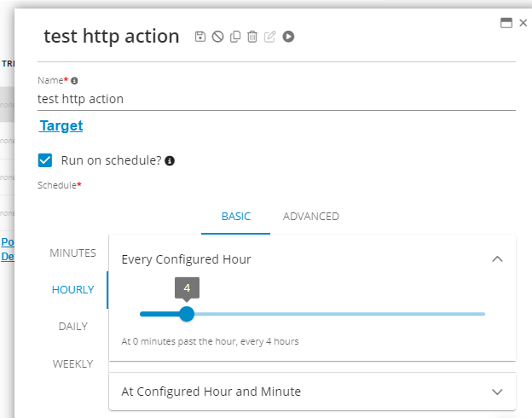The width and height of the screenshot is (532, 418).
Task: Uncheck the Run on schedule checkbox
Action: pyautogui.click(x=46, y=160)
